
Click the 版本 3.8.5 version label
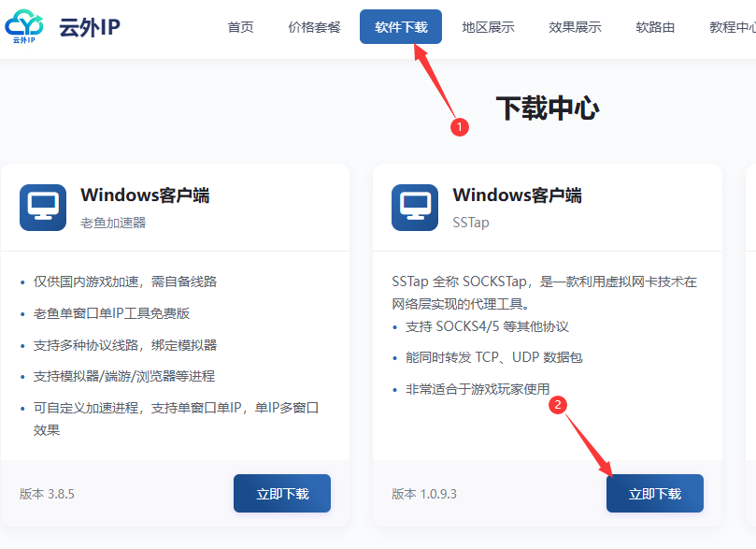(47, 494)
